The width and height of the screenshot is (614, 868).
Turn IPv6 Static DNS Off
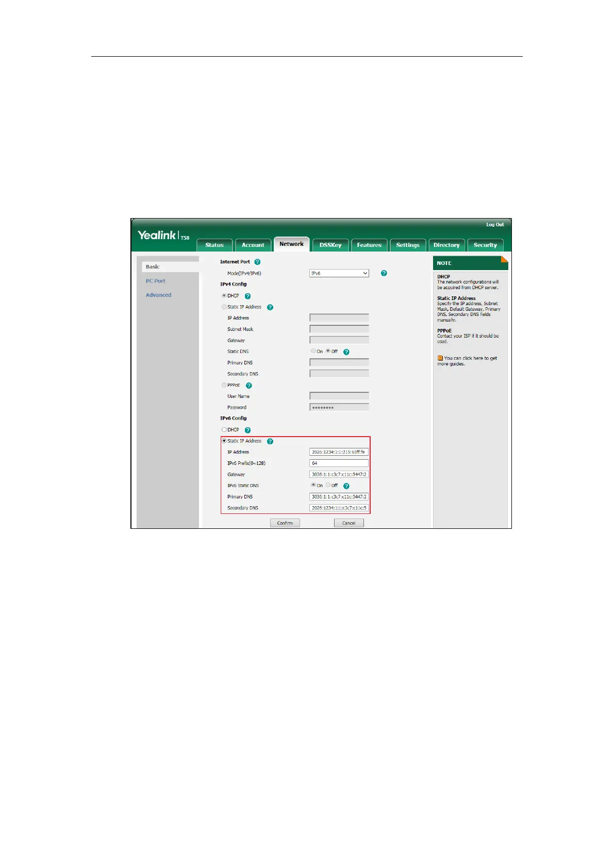click(x=328, y=485)
